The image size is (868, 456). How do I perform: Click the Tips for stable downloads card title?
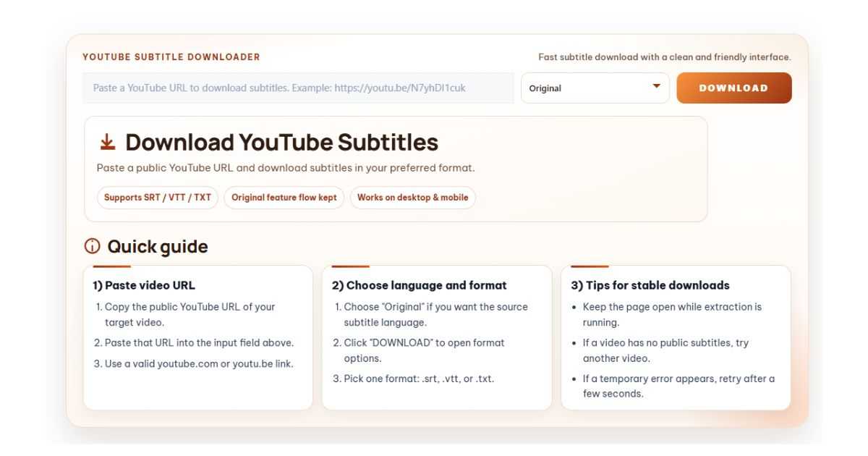[650, 285]
